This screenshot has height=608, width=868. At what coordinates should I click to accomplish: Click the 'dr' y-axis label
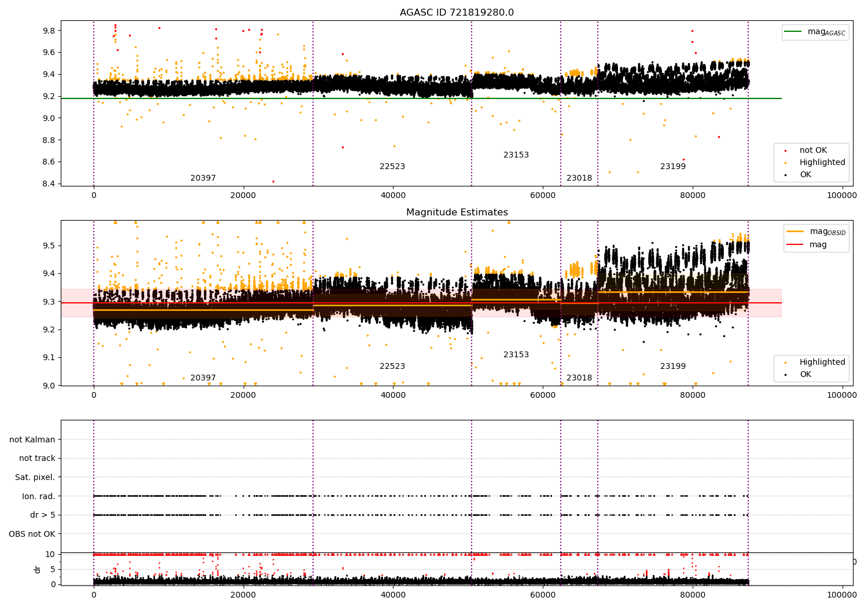[x=38, y=570]
